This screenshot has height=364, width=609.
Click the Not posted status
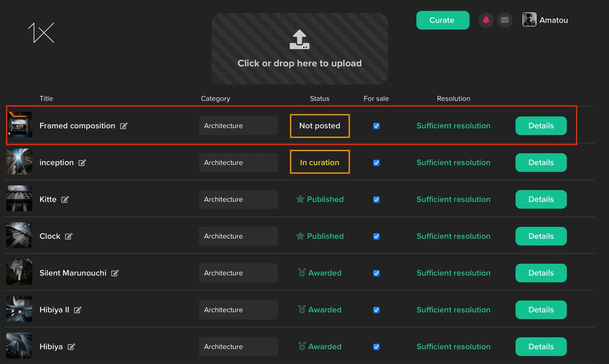click(320, 126)
